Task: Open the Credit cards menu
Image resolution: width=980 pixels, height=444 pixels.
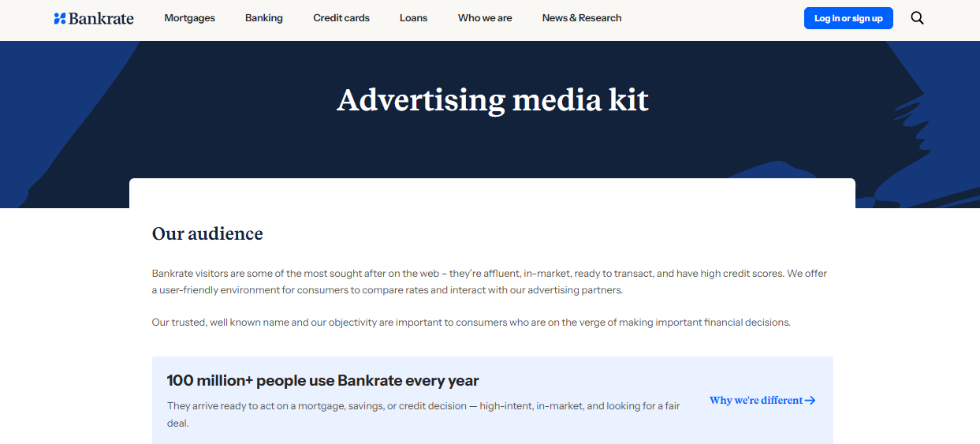Action: pyautogui.click(x=341, y=18)
